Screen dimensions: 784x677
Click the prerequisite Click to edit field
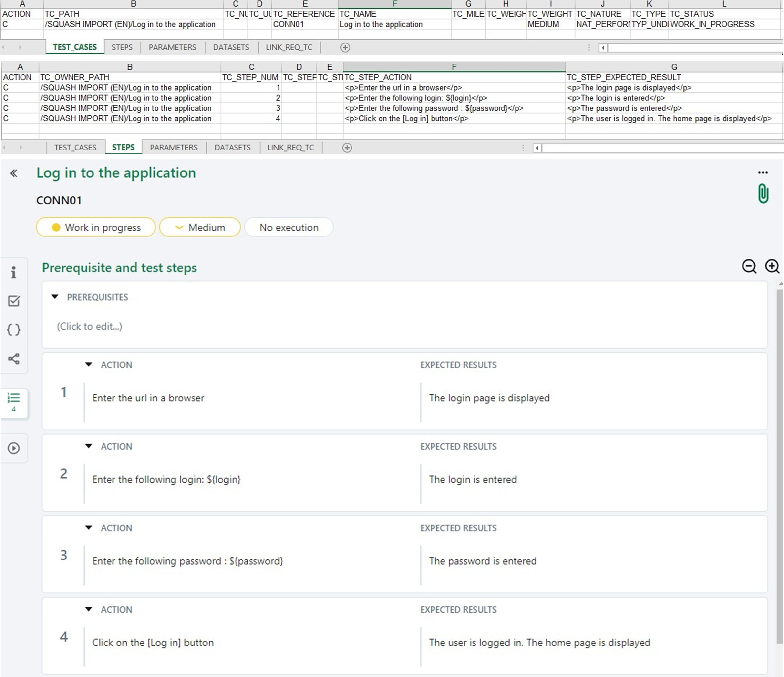tap(89, 326)
